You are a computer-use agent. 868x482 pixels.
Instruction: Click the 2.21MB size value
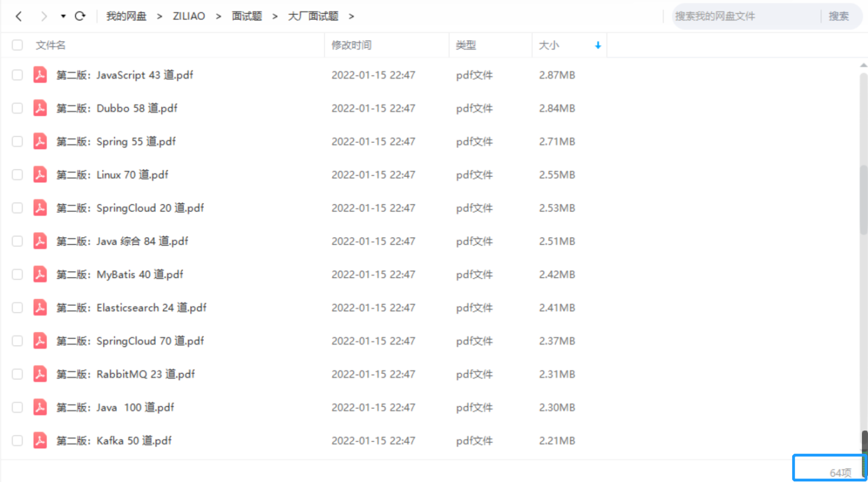[557, 440]
